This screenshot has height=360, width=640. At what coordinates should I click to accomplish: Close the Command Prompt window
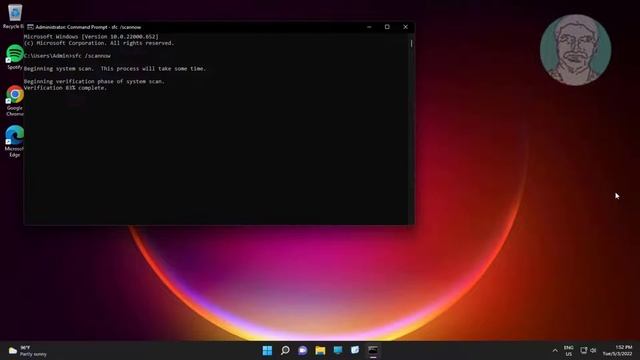(x=405, y=27)
